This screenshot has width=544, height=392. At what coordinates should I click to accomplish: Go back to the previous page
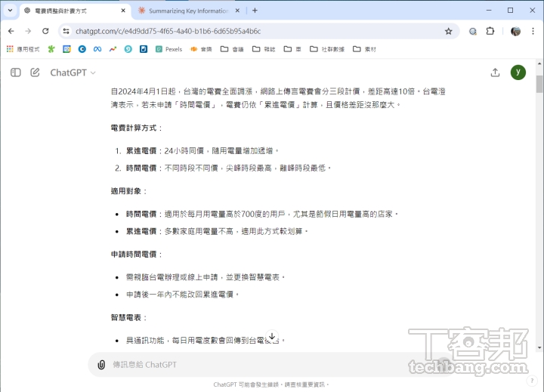(11, 31)
